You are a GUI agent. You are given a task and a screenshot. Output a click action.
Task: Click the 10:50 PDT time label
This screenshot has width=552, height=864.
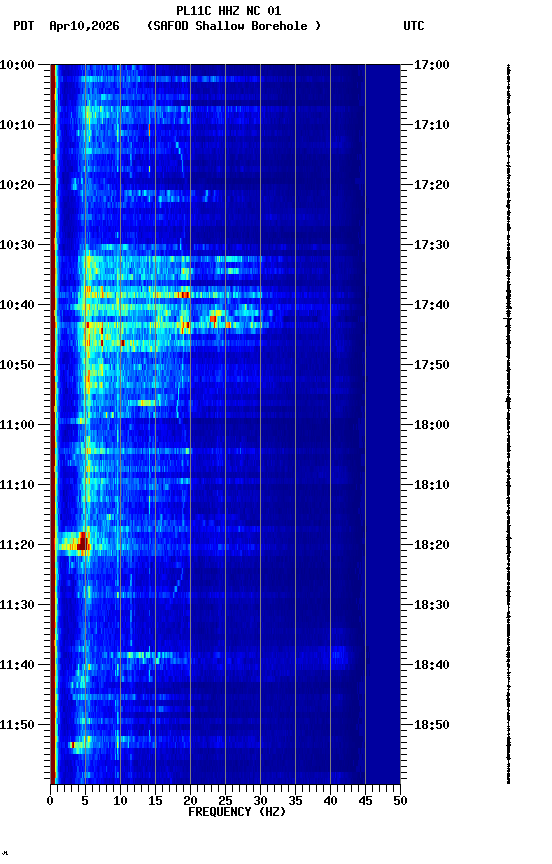[x=17, y=365]
